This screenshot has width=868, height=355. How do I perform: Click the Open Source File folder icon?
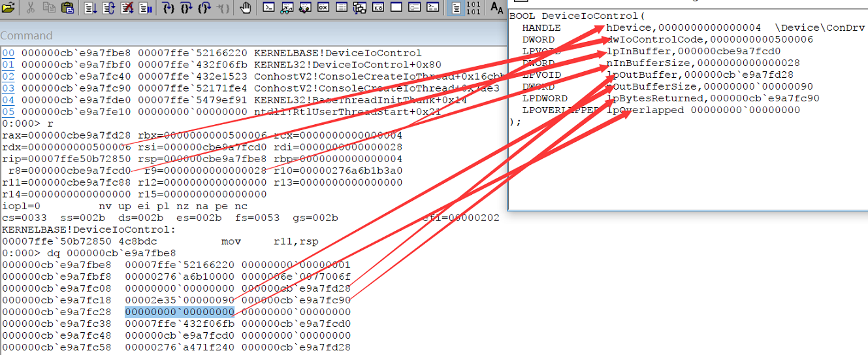8,8
